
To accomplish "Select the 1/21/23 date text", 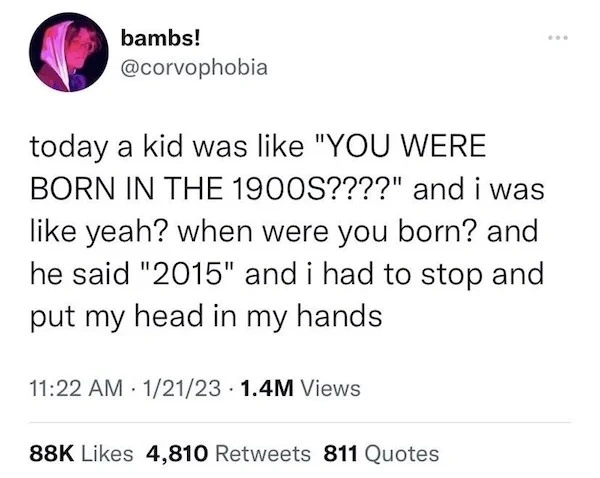I will coord(181,388).
